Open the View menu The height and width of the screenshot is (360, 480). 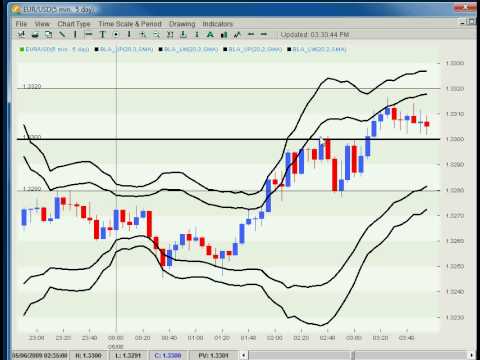click(42, 24)
